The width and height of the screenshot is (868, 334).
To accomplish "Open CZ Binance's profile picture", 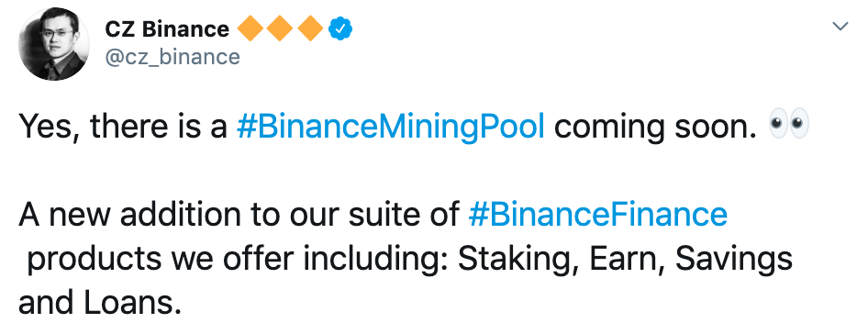I will [x=54, y=44].
